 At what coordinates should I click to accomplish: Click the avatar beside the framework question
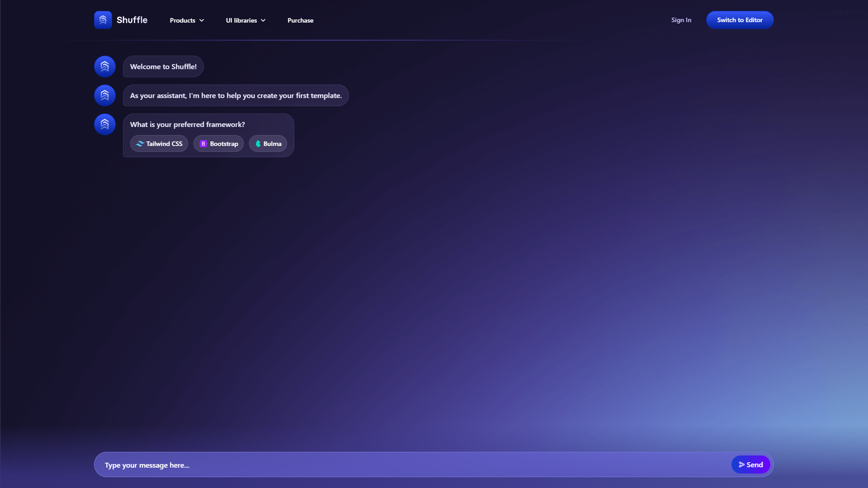tap(105, 124)
